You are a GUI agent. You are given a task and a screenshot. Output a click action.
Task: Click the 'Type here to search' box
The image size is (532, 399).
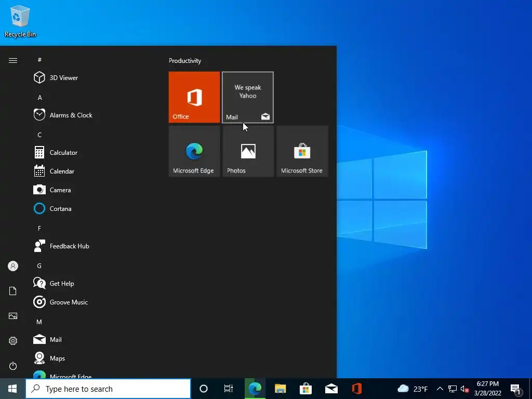[x=108, y=389]
